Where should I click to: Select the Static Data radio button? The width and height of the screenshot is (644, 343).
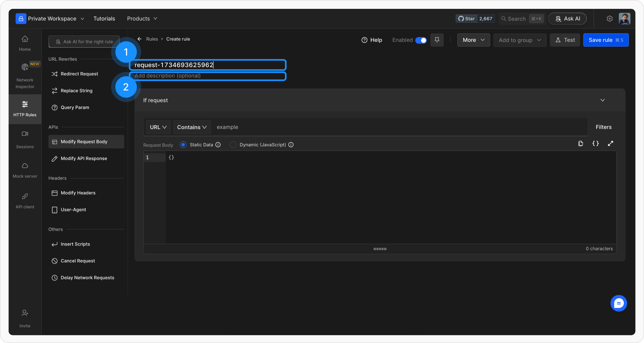click(x=183, y=145)
